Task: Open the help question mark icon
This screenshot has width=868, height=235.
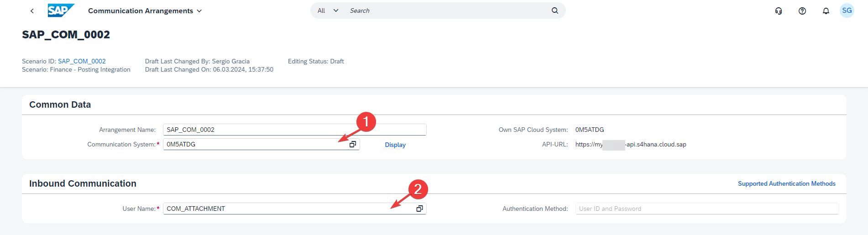Action: tap(802, 11)
